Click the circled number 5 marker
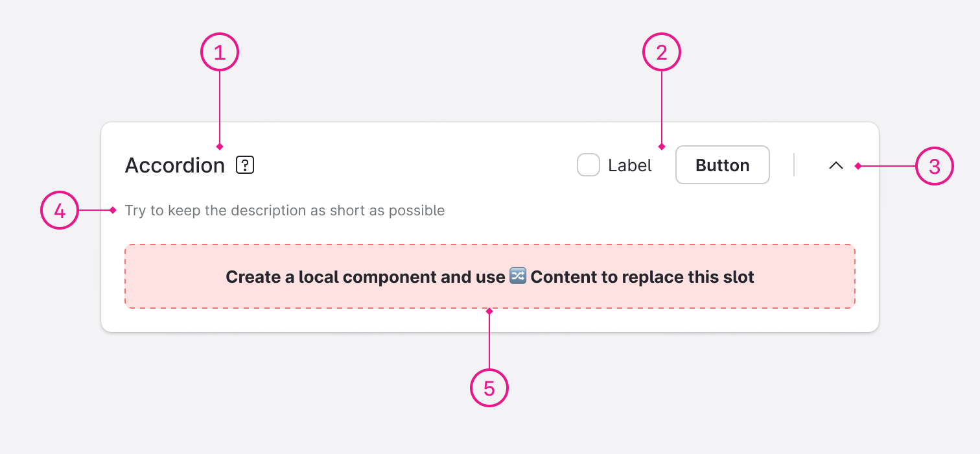The width and height of the screenshot is (980, 454). (x=489, y=388)
